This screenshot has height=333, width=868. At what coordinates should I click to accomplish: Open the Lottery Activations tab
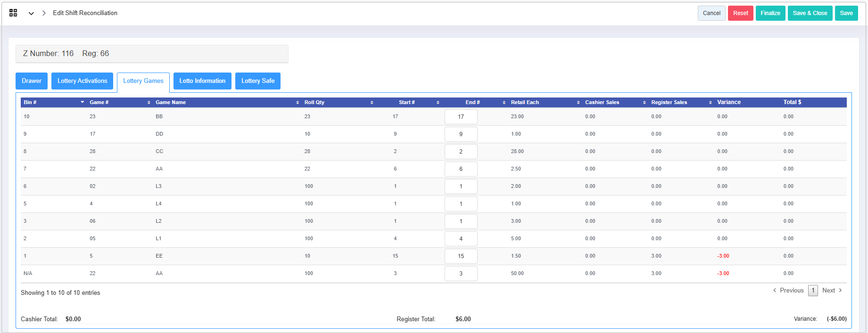click(82, 81)
